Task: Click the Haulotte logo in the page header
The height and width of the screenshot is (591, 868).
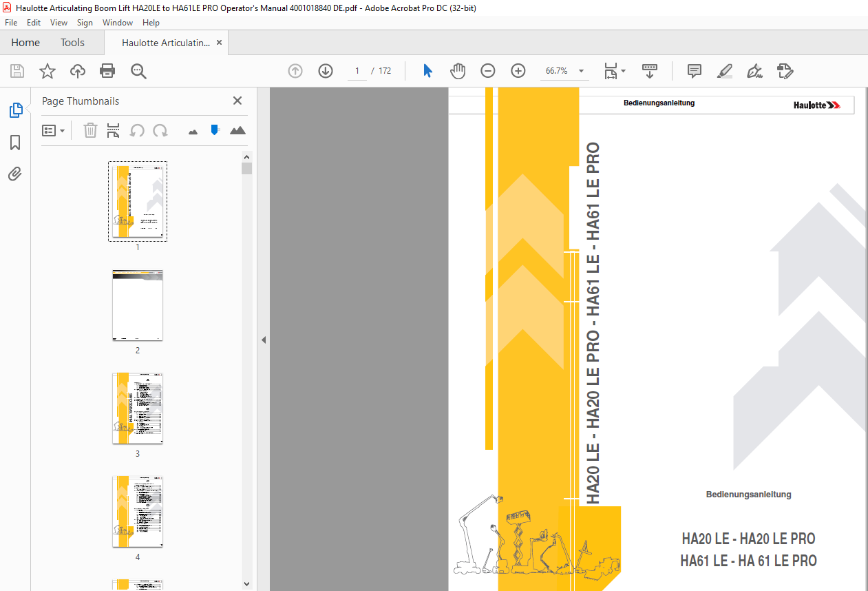Action: pos(817,105)
